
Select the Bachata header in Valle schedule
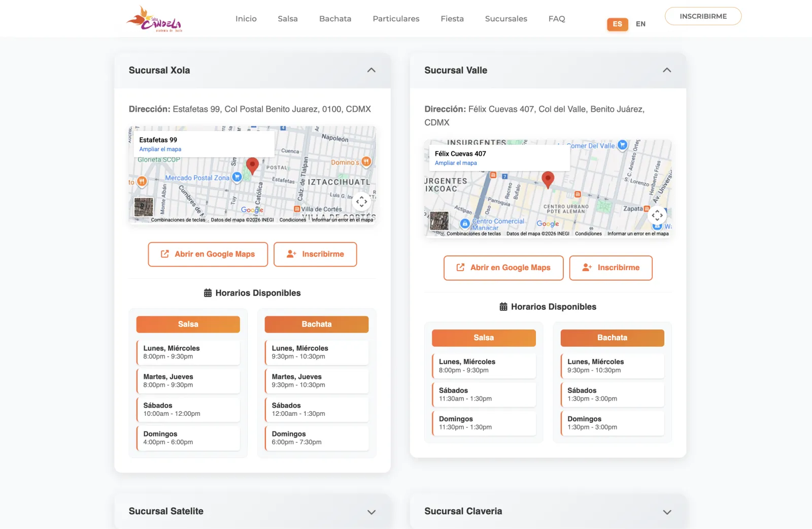pos(612,338)
